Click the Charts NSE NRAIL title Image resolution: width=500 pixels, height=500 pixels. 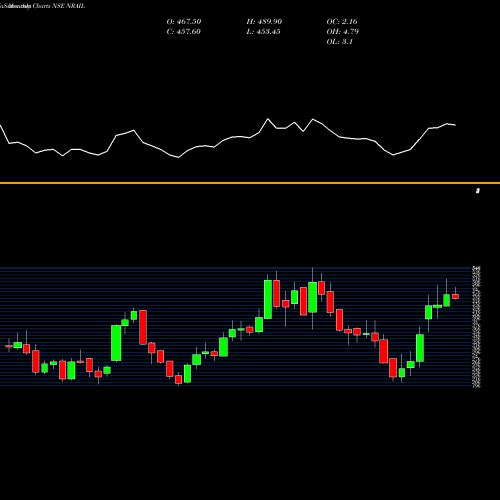click(59, 6)
